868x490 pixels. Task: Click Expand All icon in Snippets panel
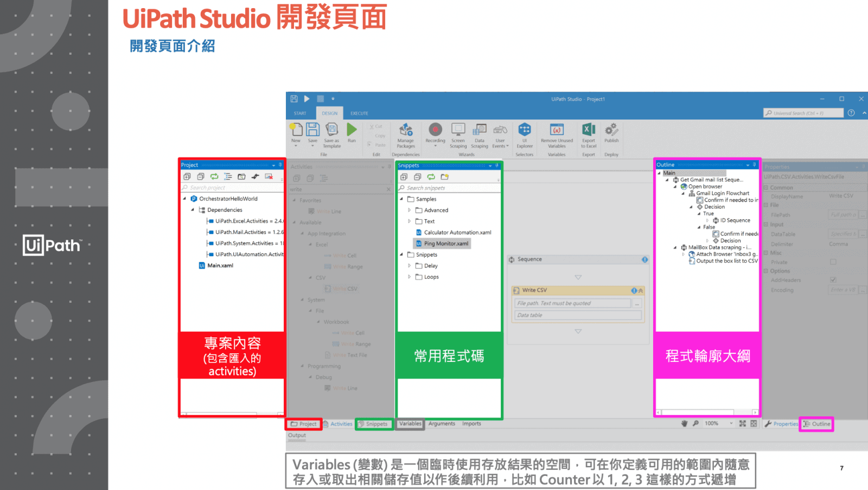[404, 177]
